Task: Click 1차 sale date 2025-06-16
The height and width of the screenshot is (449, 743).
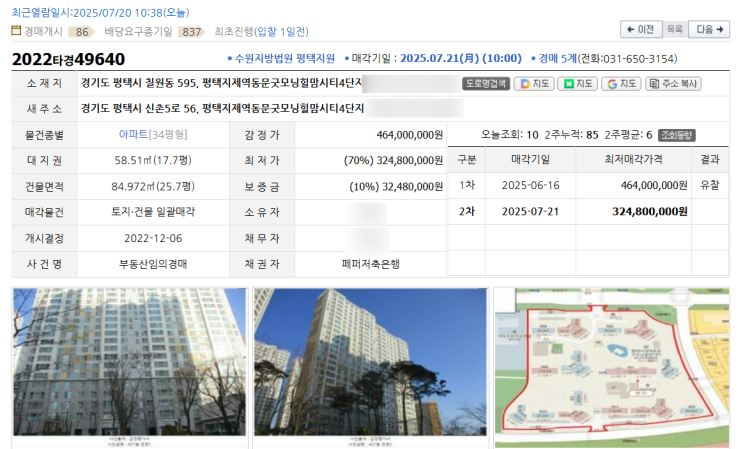Action: click(x=531, y=185)
